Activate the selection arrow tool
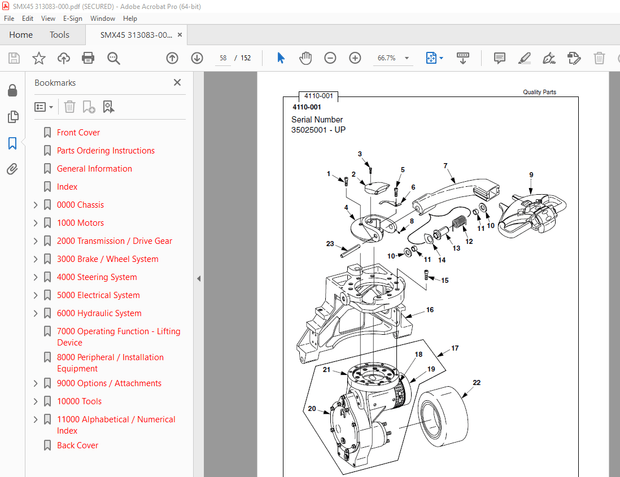Screen dimensions: 620x477 point(281,58)
